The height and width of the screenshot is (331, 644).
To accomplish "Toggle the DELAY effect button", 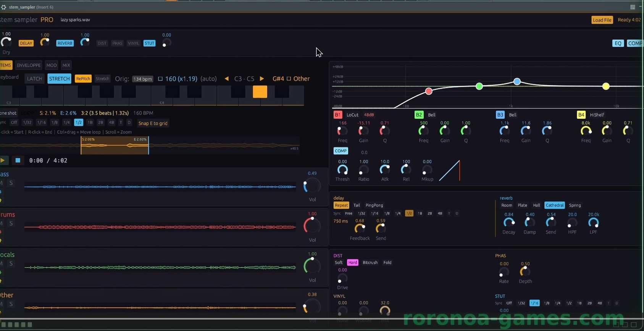I will (26, 43).
